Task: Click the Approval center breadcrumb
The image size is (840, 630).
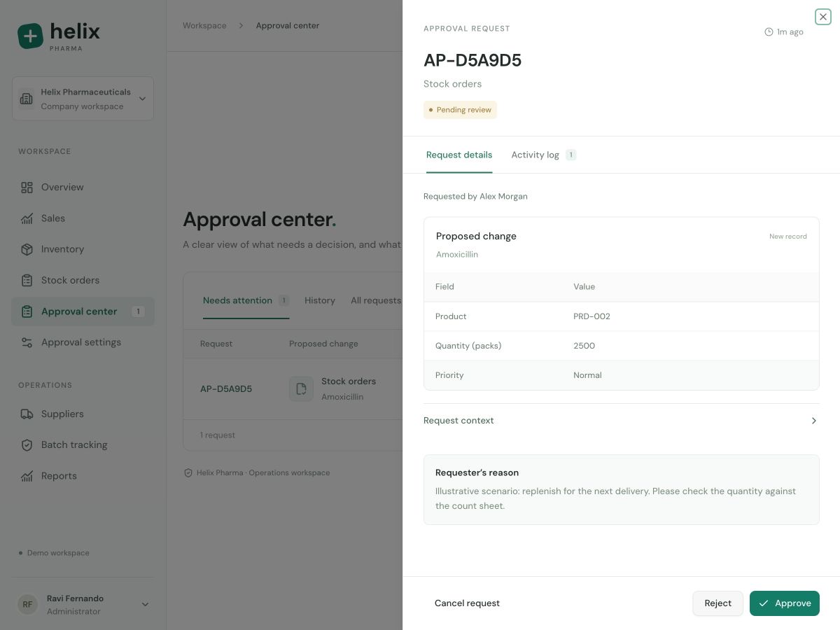Action: 288,25
